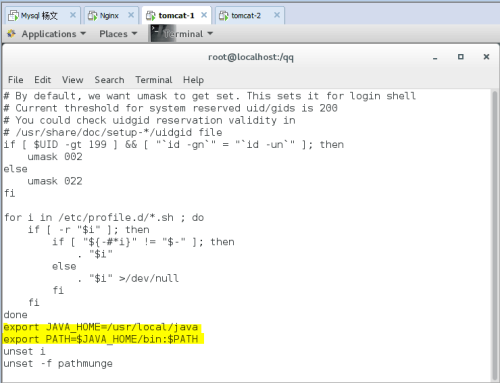Click the Nginx tab VM icon
500x383 pixels.
coord(92,15)
